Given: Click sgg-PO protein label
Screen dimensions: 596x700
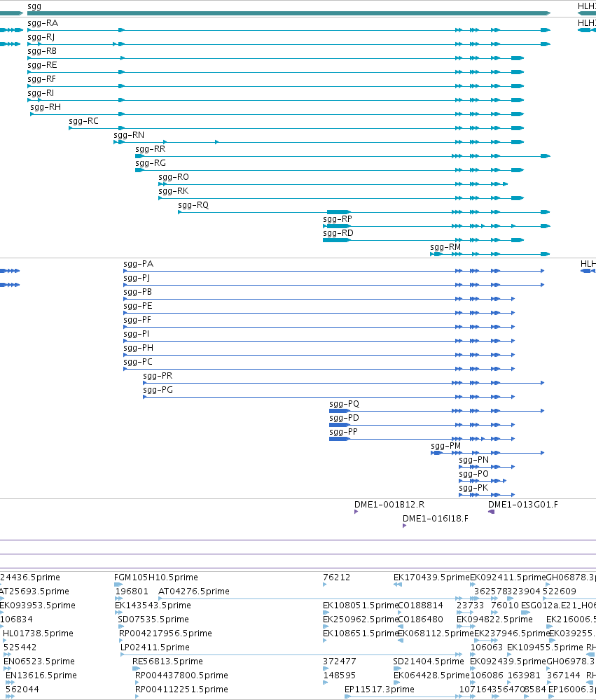Looking at the screenshot, I should [x=473, y=474].
